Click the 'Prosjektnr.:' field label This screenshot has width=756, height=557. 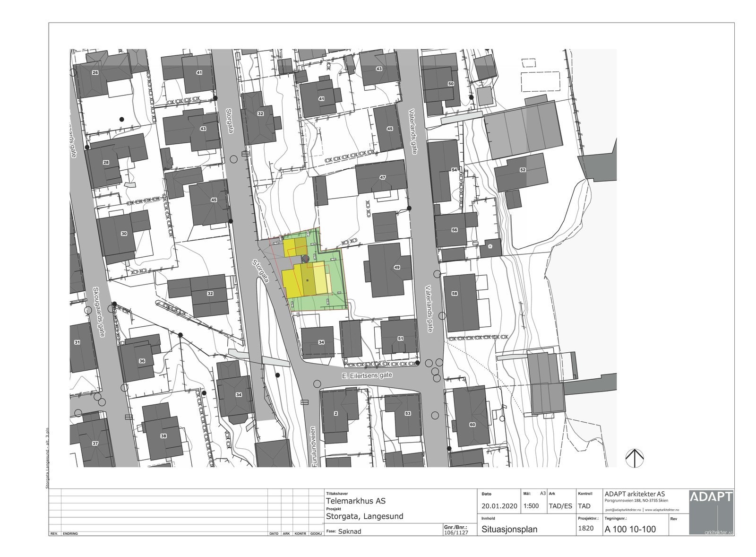[x=588, y=518]
